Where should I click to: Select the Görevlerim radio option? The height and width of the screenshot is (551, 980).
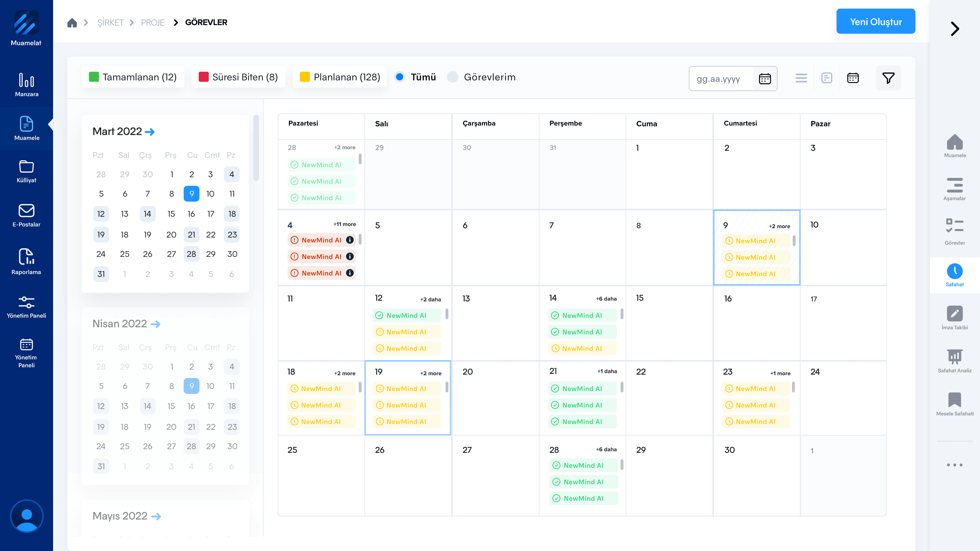point(452,77)
